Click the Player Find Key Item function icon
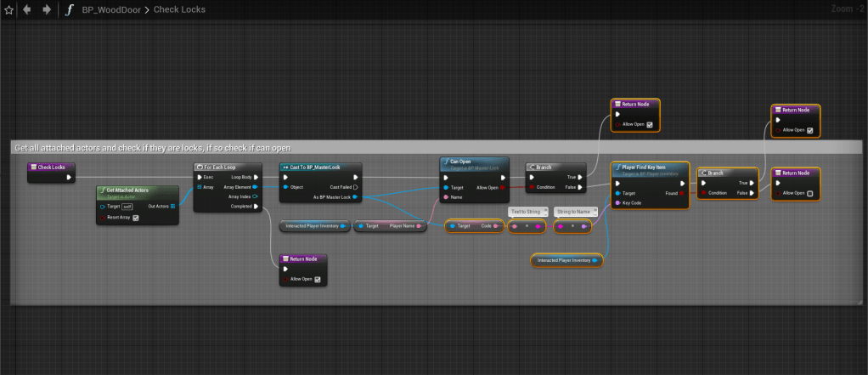Screen dimensions: 868x375 click(617, 166)
